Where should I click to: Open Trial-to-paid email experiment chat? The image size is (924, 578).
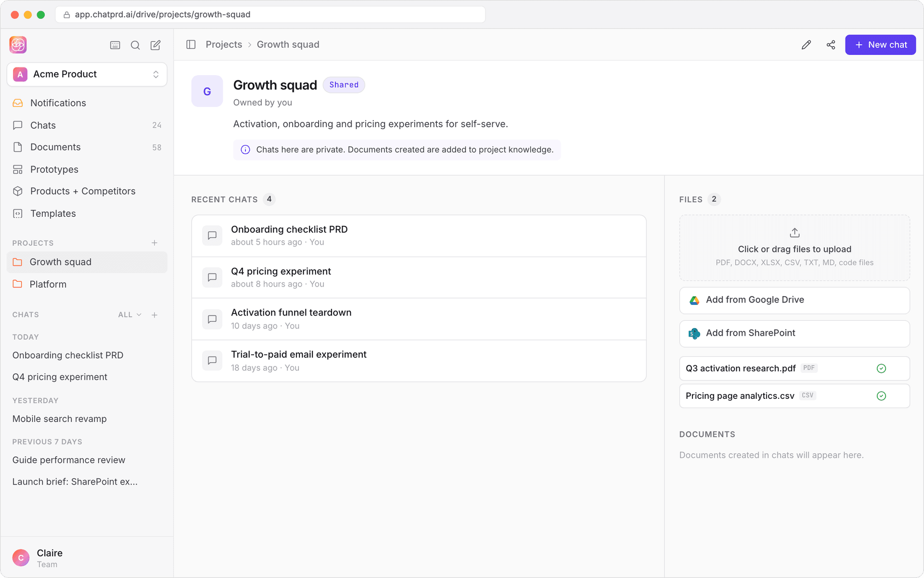pyautogui.click(x=419, y=361)
